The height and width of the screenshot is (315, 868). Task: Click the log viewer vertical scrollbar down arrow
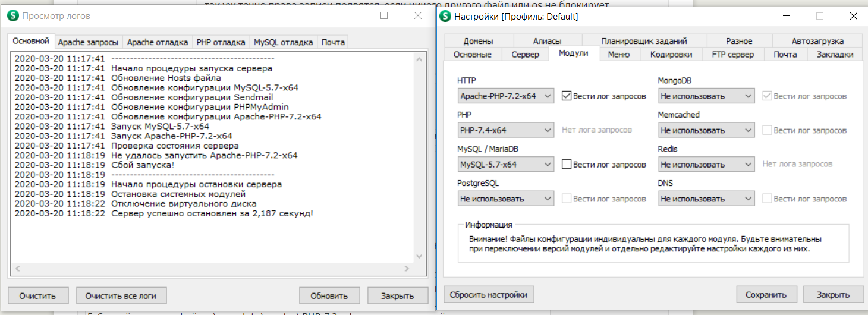click(419, 256)
